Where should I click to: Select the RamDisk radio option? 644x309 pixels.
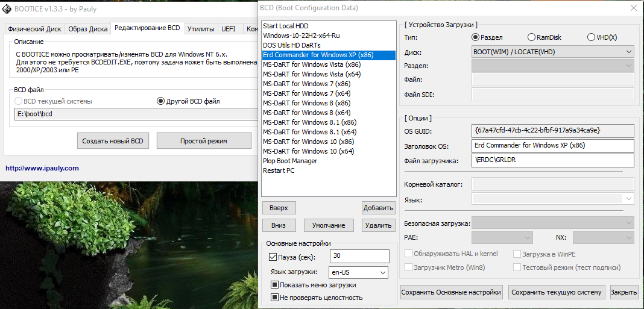point(531,37)
